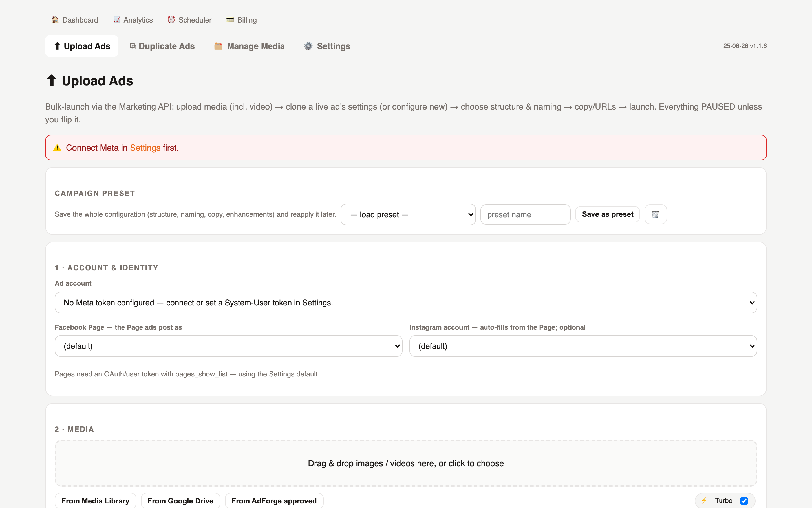Screen dimensions: 812x508
Task: Open the Ad account dropdown
Action: pyautogui.click(x=406, y=302)
